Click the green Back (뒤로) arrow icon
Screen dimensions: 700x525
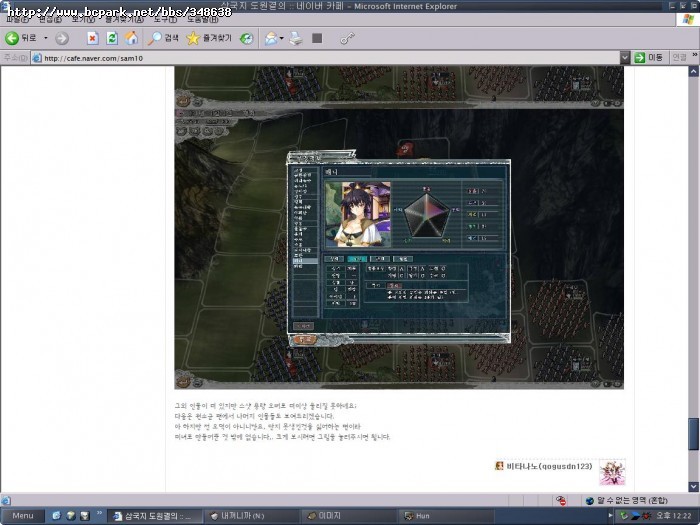click(12, 38)
